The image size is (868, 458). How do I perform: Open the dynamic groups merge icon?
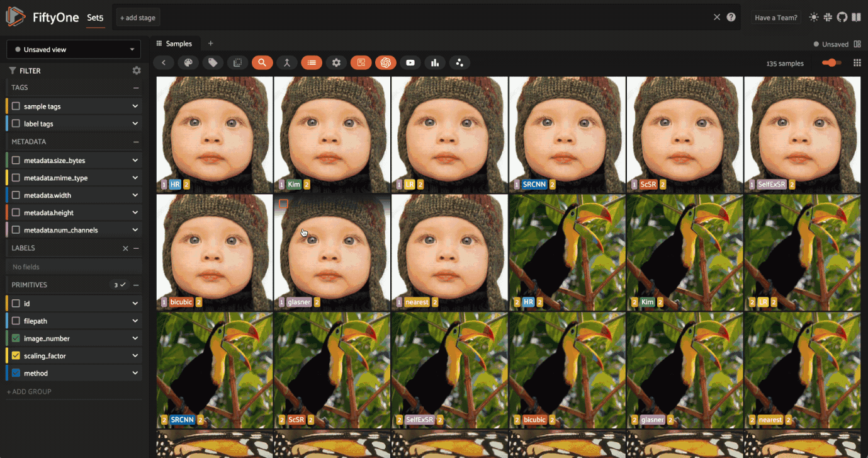[x=286, y=62]
